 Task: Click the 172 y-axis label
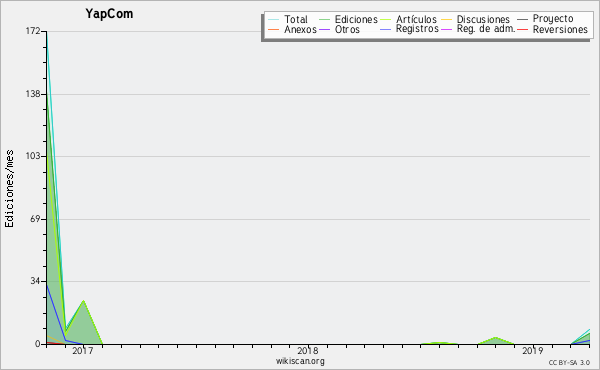click(33, 31)
